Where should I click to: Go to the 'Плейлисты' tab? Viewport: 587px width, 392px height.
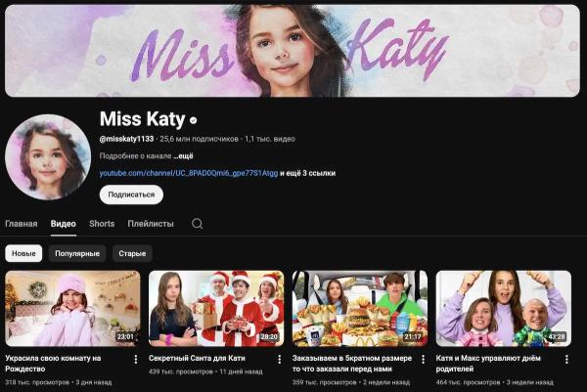click(x=151, y=224)
